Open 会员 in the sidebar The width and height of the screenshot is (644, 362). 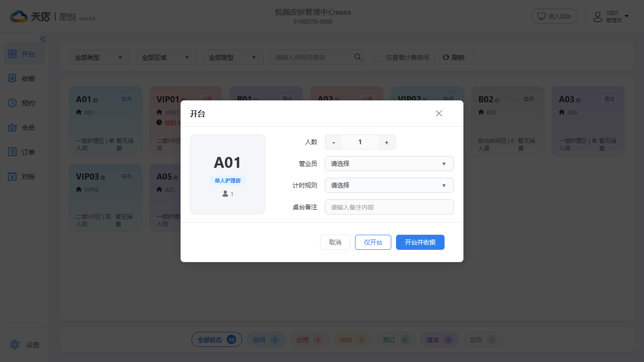coord(25,128)
